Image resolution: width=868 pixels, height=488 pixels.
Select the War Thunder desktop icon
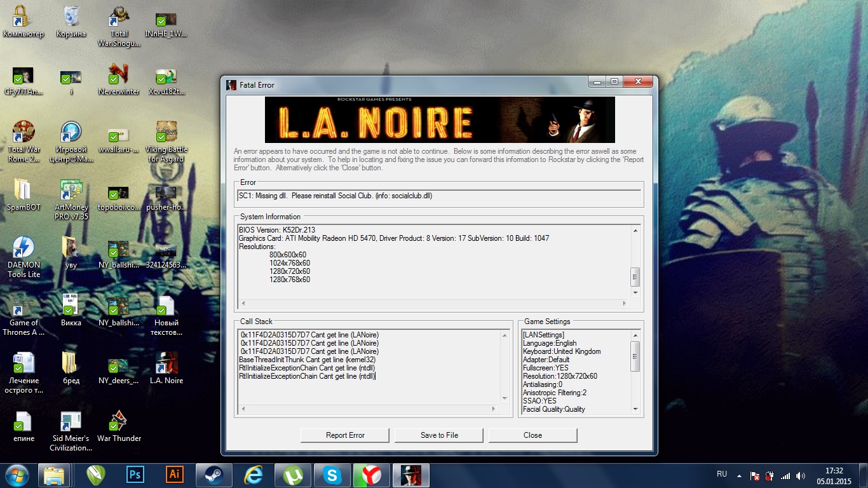pyautogui.click(x=119, y=426)
